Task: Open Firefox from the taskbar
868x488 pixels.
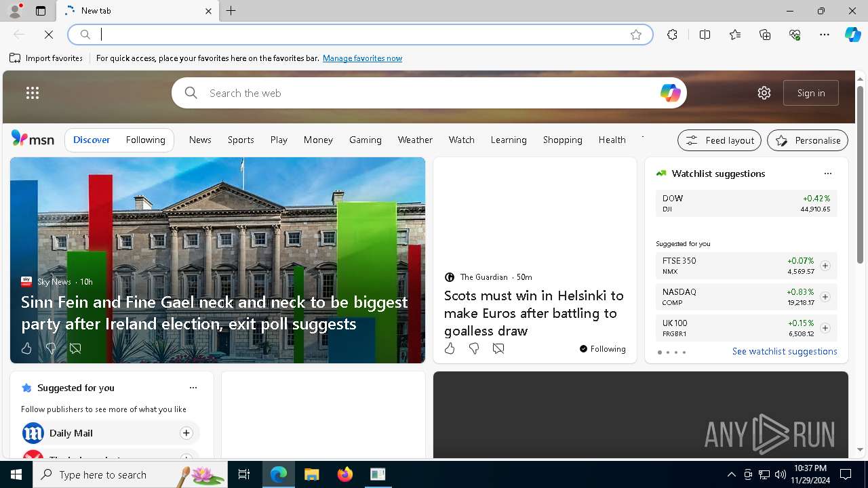Action: pyautogui.click(x=344, y=474)
